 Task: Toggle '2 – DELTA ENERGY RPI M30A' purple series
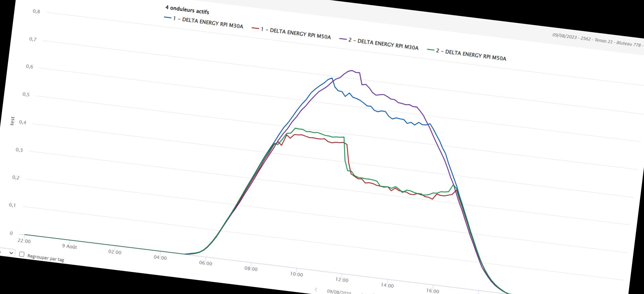pos(379,44)
